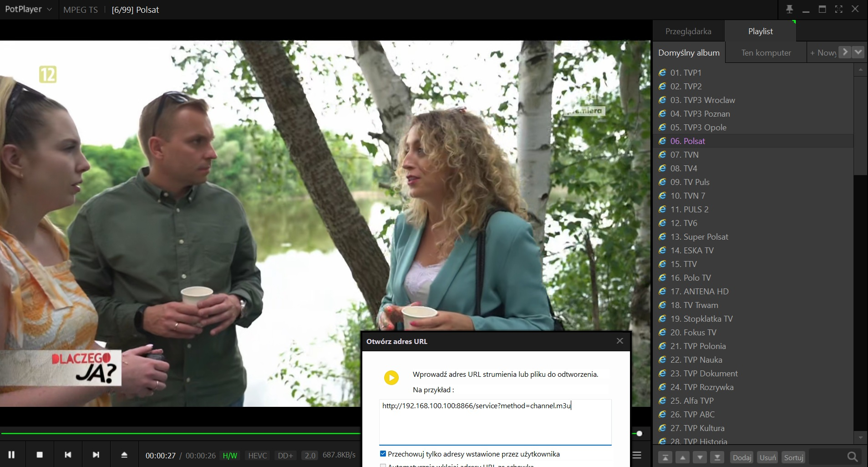
Task: Select the 02. TVP2 channel
Action: (753, 86)
